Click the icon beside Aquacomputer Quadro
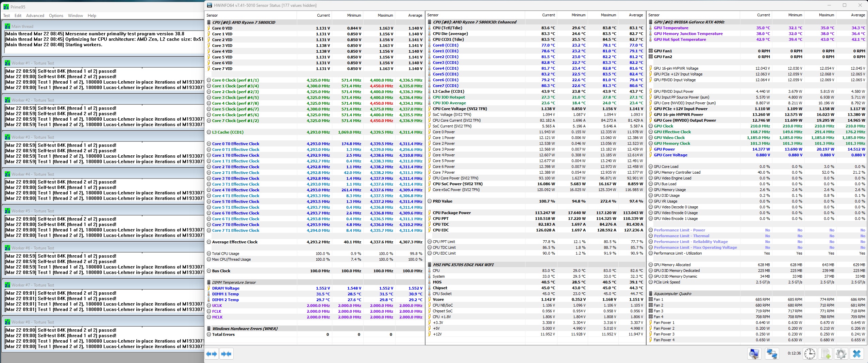 pyautogui.click(x=651, y=294)
